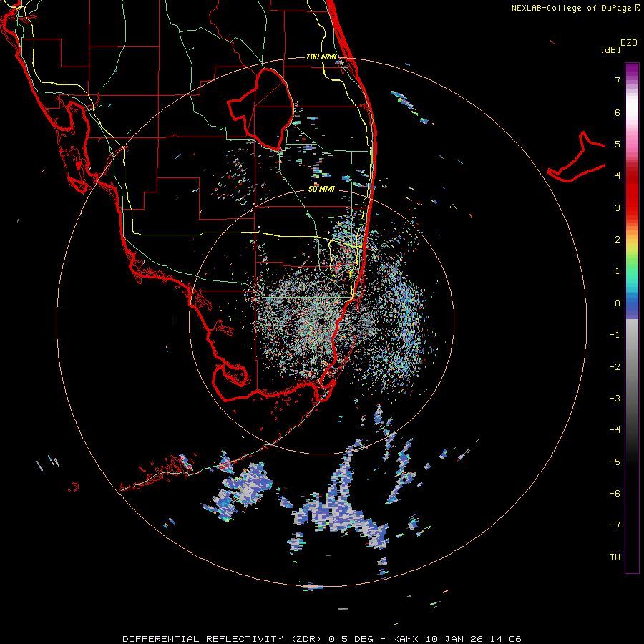Click the '6' value on the color scale
644x644 pixels.
(x=618, y=112)
